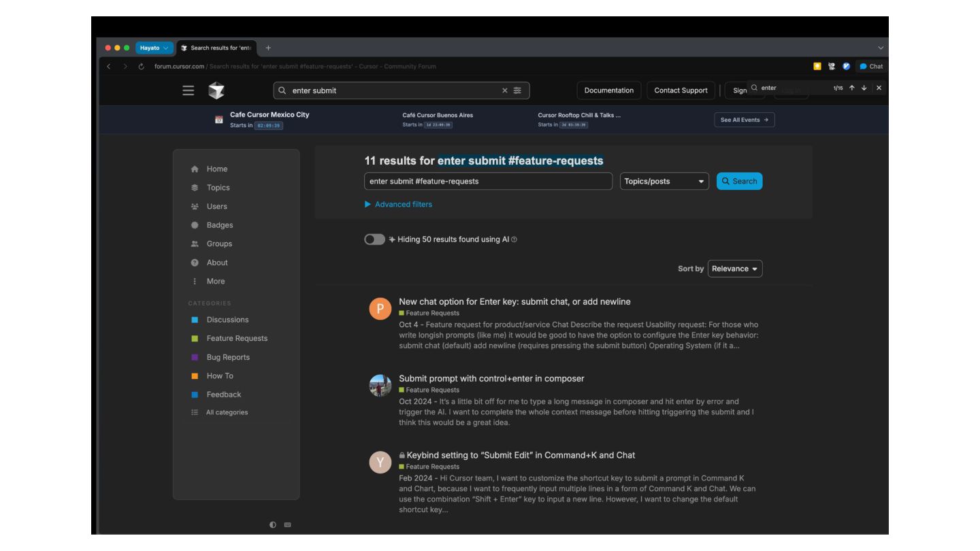Open search filter options icon in header search
Viewport: 980px width, 551px height.
click(517, 90)
